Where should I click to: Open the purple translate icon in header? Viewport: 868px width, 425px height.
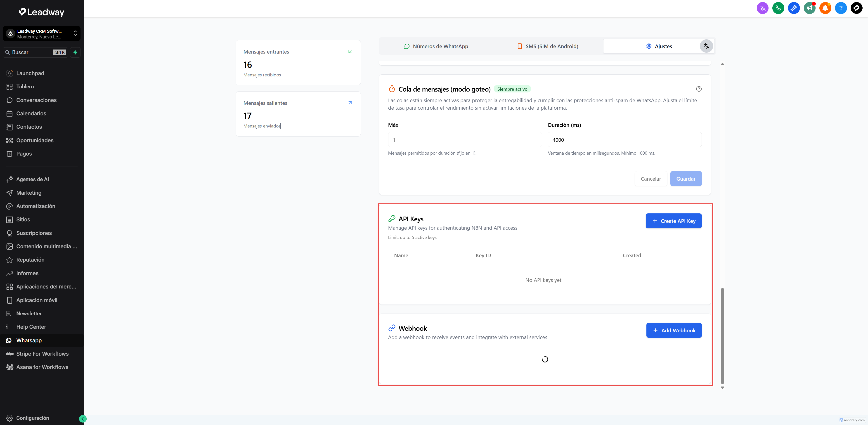click(762, 8)
